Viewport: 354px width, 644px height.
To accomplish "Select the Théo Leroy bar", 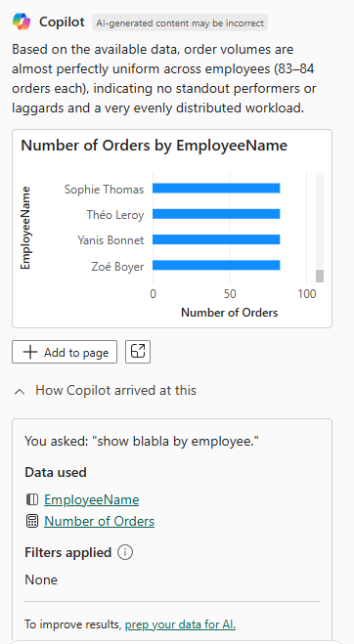I will tap(216, 214).
